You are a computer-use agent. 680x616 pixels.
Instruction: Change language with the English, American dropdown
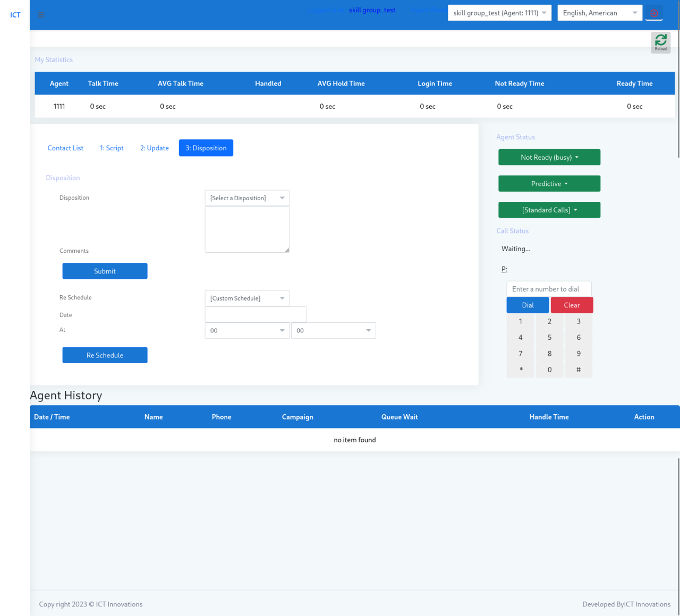tap(599, 12)
